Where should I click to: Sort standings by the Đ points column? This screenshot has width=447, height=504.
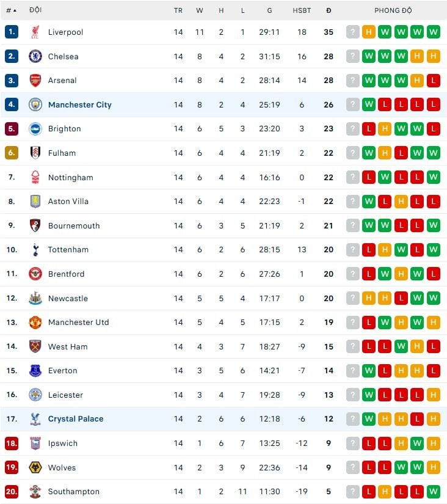[x=329, y=10]
